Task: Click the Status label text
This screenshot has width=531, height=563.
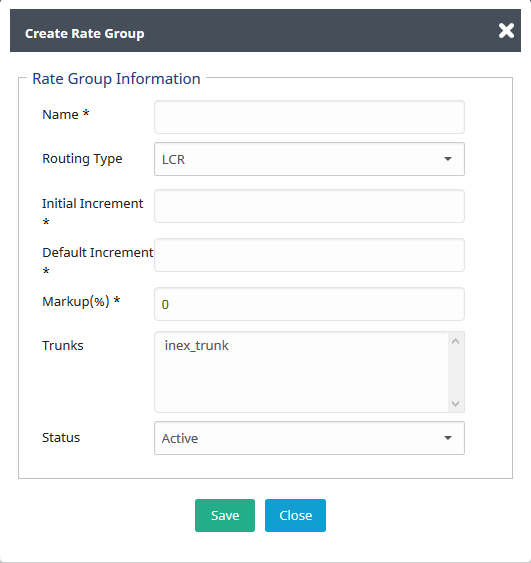Action: (61, 438)
